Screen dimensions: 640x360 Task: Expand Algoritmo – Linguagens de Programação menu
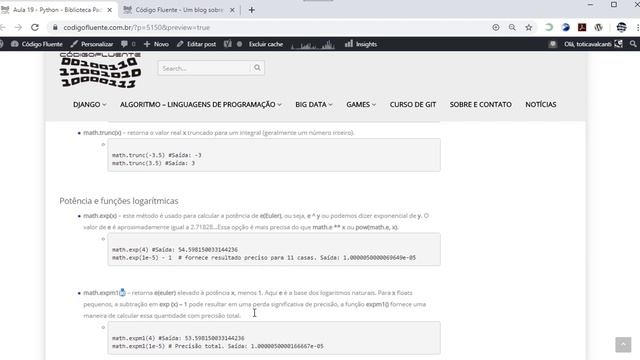(x=200, y=104)
